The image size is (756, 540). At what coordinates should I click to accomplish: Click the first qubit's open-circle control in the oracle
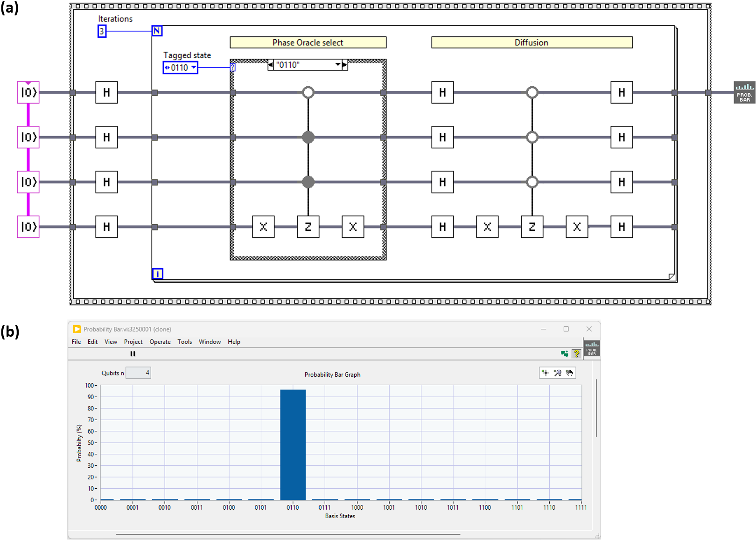(308, 92)
